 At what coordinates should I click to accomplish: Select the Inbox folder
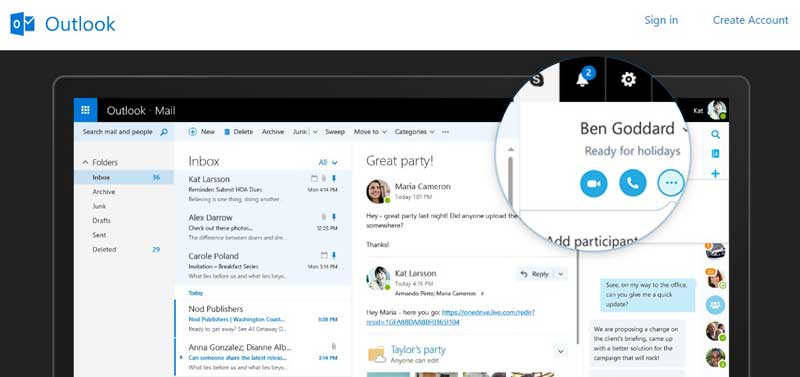click(124, 178)
